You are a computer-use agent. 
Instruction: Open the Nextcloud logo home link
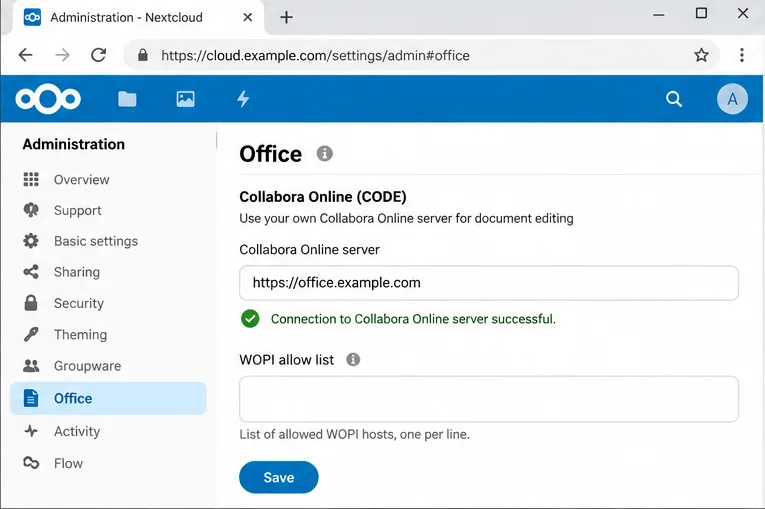tap(48, 99)
